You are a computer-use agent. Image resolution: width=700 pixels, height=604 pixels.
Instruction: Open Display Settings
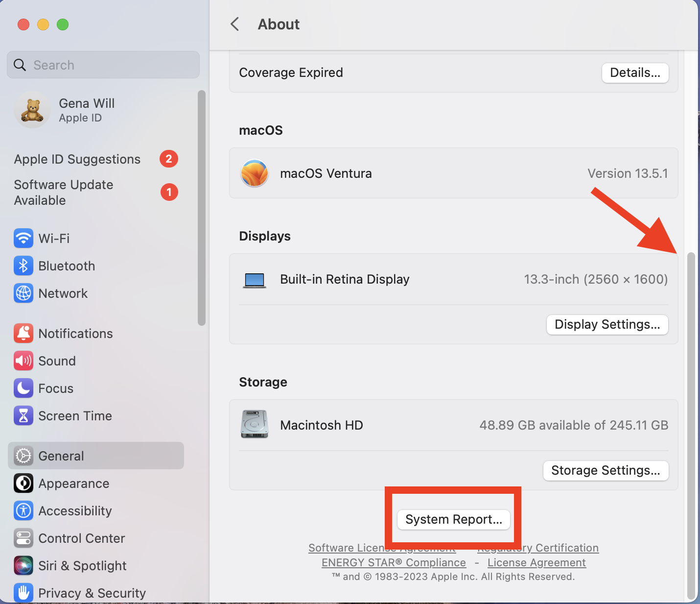[607, 325]
